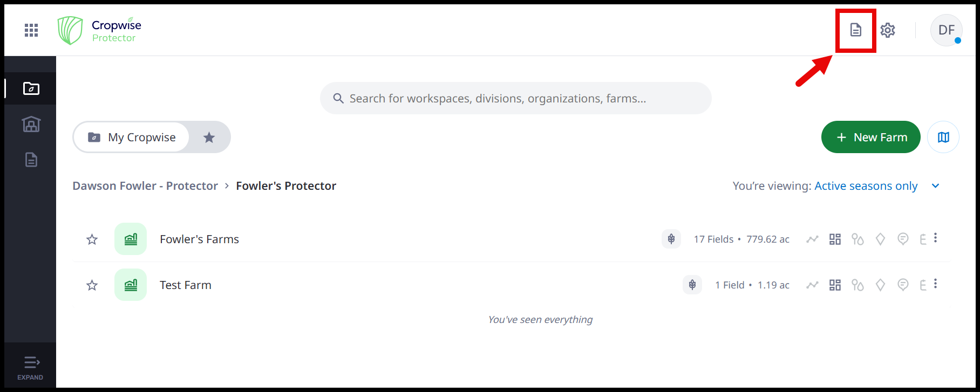Screen dimensions: 980x392
Task: Open the dashboard grid icon for Fowler's Farms
Action: pyautogui.click(x=835, y=239)
